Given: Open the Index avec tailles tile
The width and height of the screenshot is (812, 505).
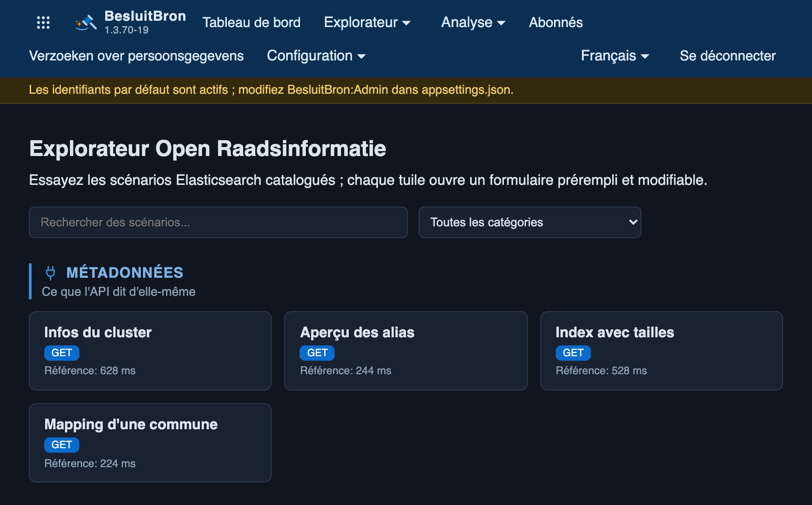Looking at the screenshot, I should [662, 351].
